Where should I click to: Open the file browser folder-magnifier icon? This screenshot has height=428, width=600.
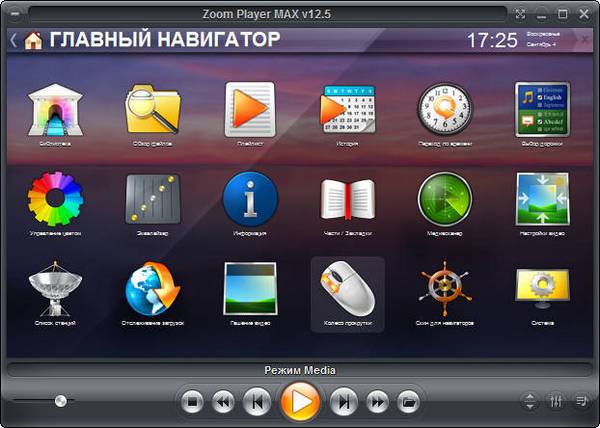point(153,110)
